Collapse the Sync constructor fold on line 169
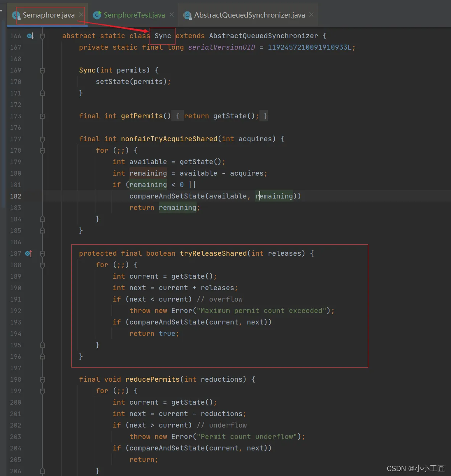The height and width of the screenshot is (476, 451). [x=42, y=70]
